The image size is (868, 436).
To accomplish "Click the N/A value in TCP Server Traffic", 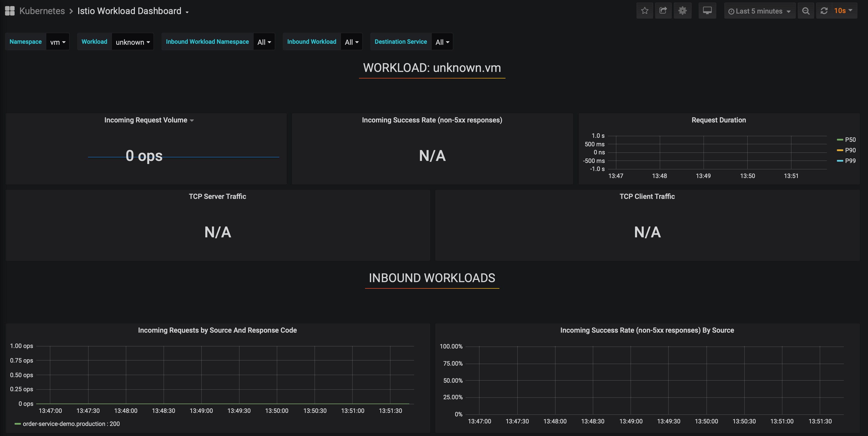I will pyautogui.click(x=218, y=232).
